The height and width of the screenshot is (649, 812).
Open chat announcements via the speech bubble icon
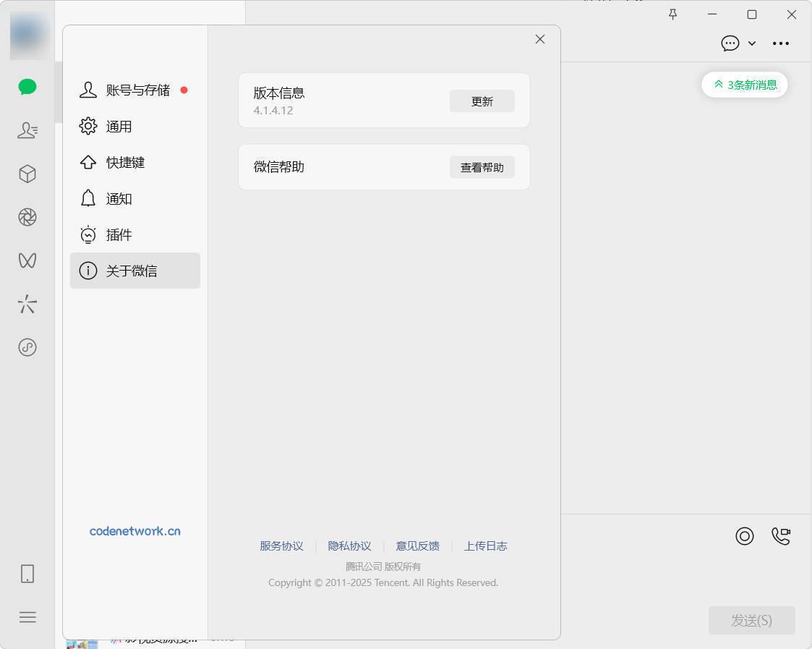[730, 43]
